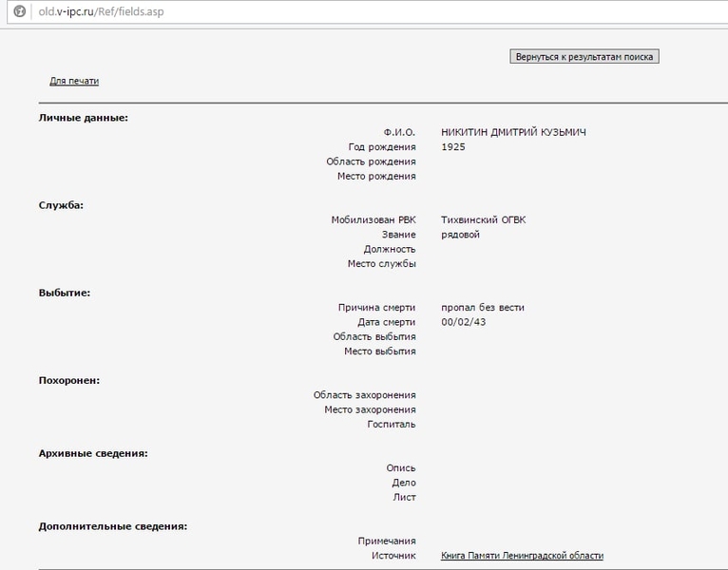Click the Выбытие section heading
728x570 pixels.
point(64,293)
